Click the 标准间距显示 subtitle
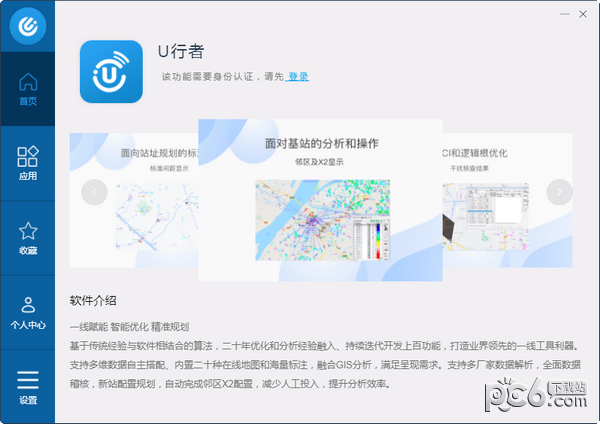Viewport: 600px width, 424px height. click(169, 168)
